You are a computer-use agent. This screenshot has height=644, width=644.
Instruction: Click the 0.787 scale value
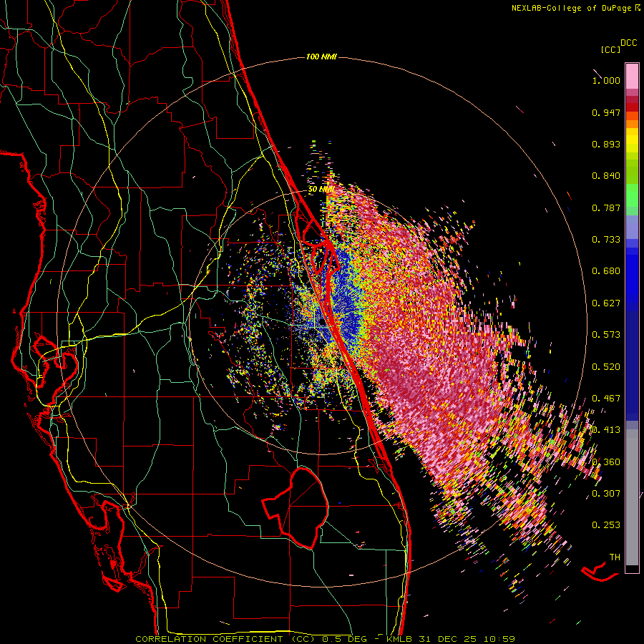click(x=606, y=208)
